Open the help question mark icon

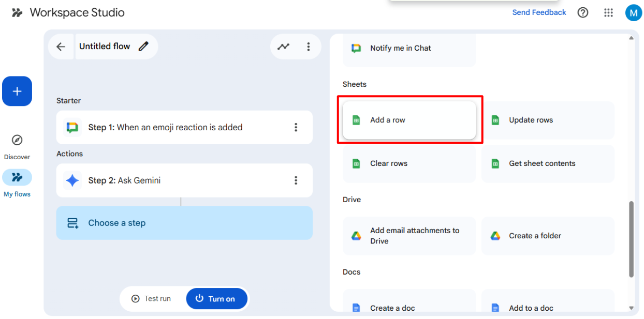click(583, 12)
